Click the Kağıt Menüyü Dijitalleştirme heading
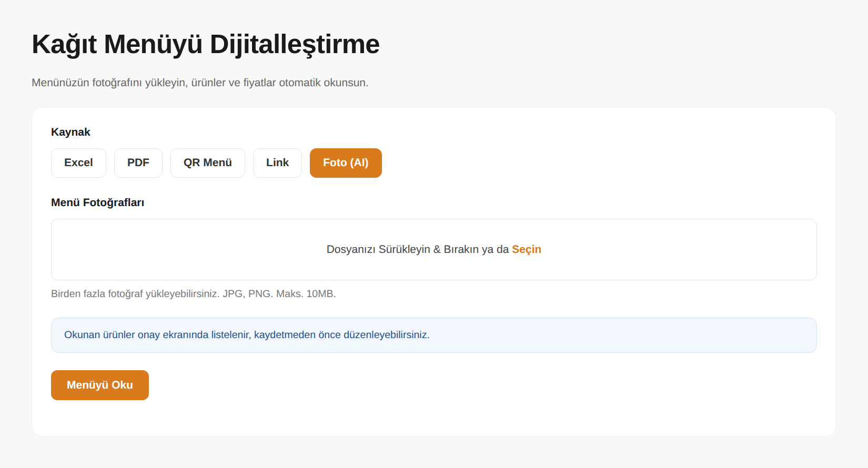This screenshot has width=868, height=468. (206, 45)
